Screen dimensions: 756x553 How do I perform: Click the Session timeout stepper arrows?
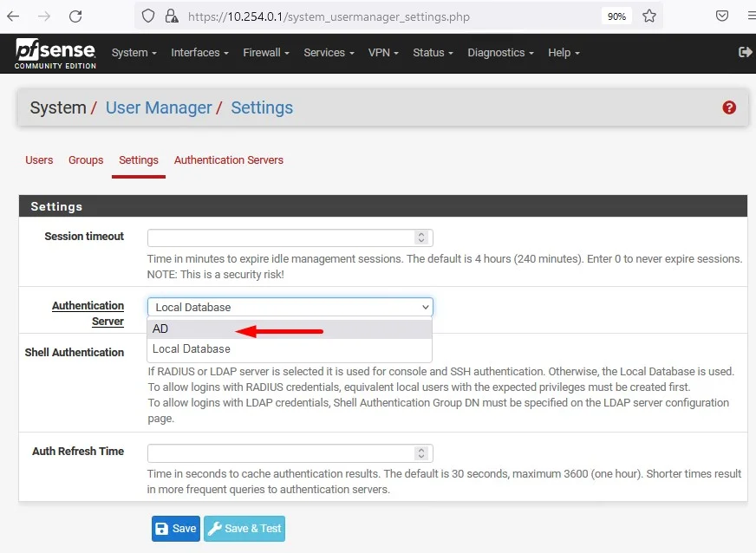tap(421, 237)
